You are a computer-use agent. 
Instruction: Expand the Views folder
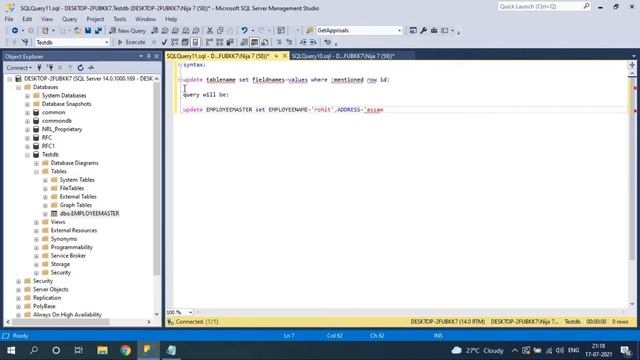click(x=36, y=222)
